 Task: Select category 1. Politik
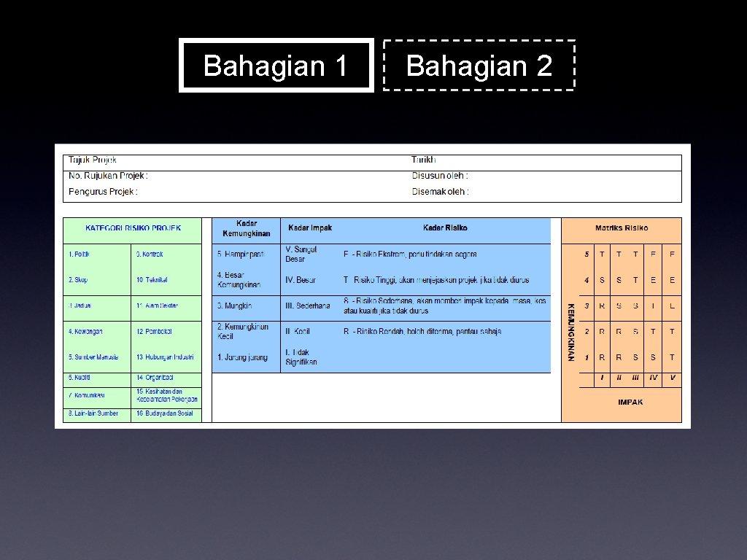point(79,254)
